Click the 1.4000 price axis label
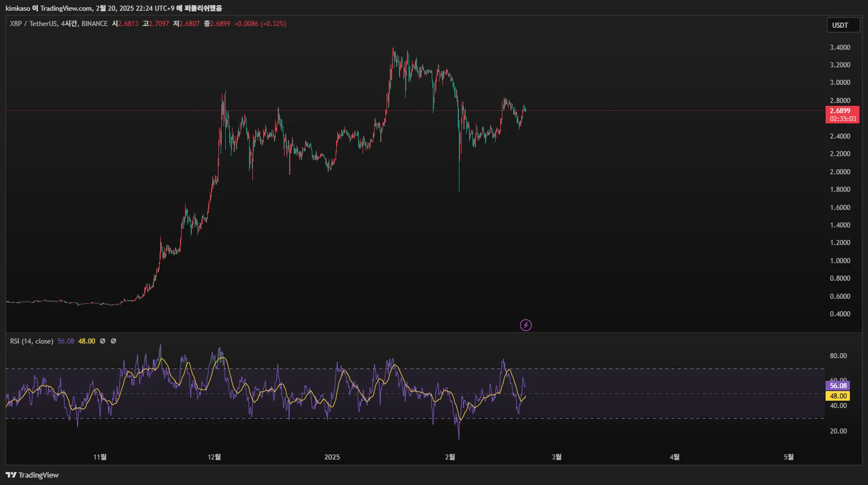Screen dimensions: 868x485 click(840, 225)
